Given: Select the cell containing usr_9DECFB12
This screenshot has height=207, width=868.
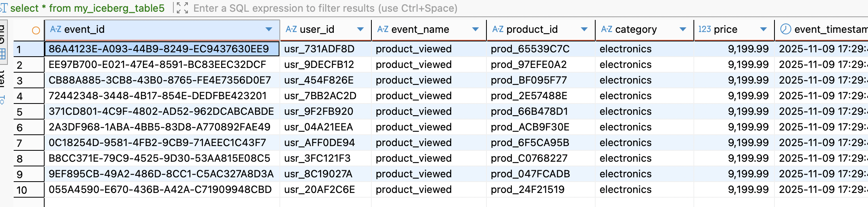Looking at the screenshot, I should point(319,64).
